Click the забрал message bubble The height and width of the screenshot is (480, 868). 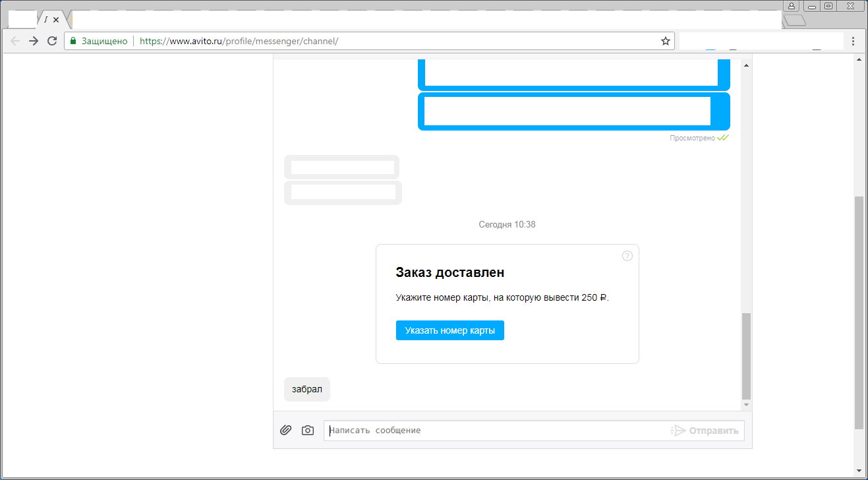[x=307, y=389]
